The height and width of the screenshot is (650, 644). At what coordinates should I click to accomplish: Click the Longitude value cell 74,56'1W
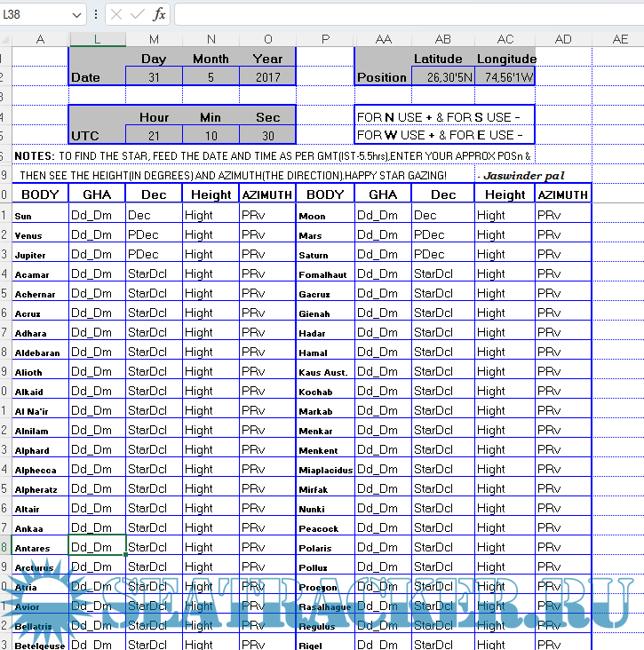click(x=505, y=77)
